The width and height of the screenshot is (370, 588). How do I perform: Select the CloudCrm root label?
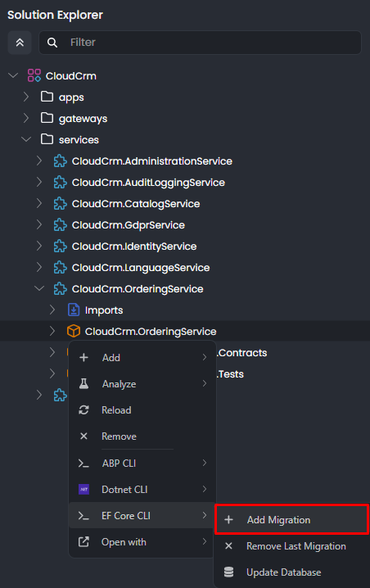[71, 75]
